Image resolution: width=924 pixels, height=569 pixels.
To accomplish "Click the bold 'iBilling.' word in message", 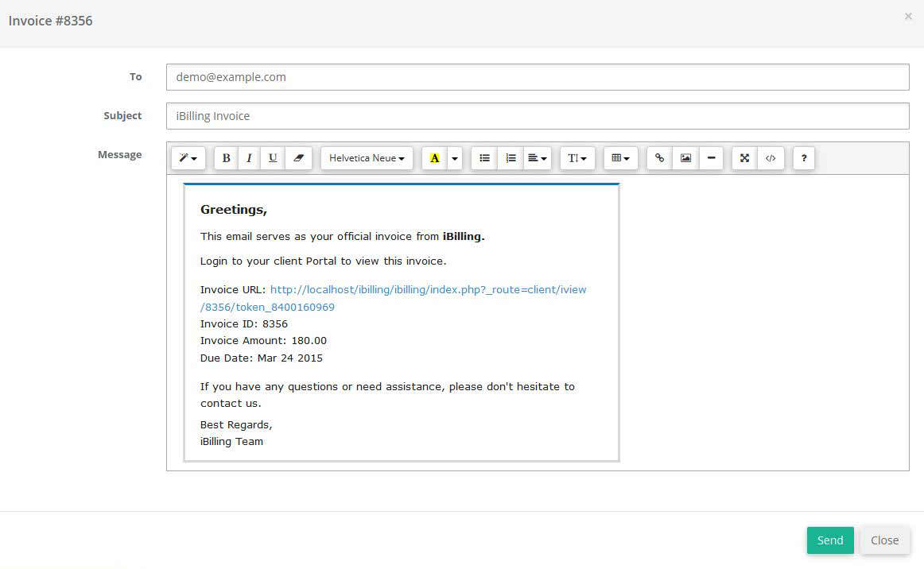I will coord(464,236).
